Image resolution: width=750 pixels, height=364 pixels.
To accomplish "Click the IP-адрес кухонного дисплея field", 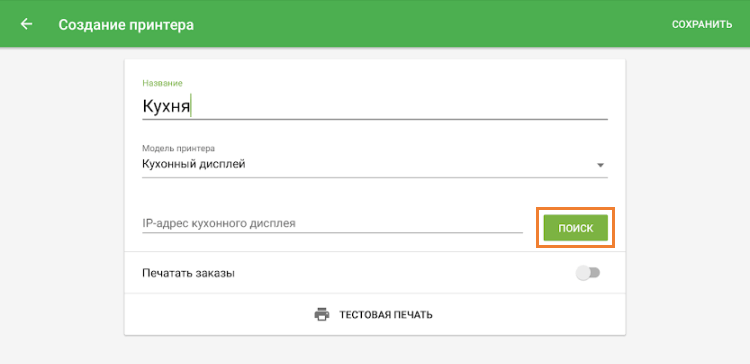I will point(332,223).
